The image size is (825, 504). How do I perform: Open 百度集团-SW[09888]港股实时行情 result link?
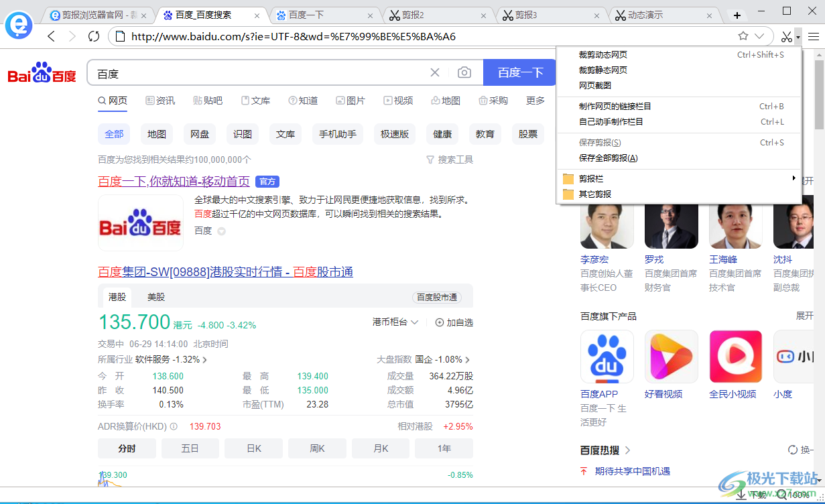[225, 271]
